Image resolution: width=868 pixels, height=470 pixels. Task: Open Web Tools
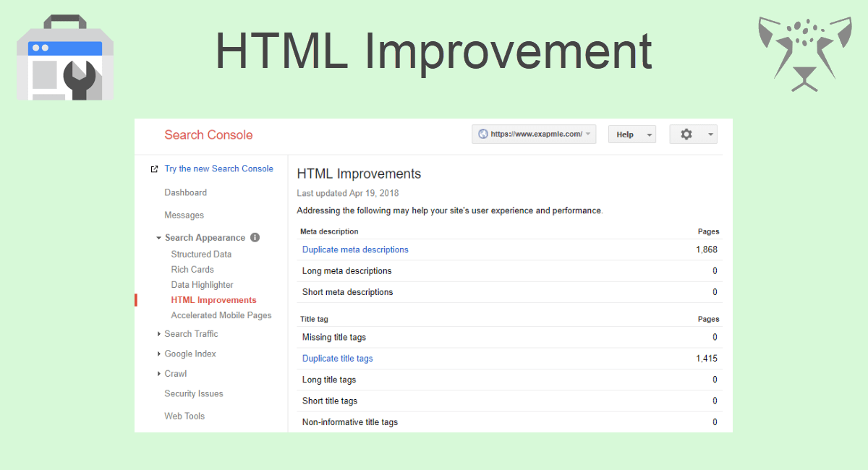184,416
